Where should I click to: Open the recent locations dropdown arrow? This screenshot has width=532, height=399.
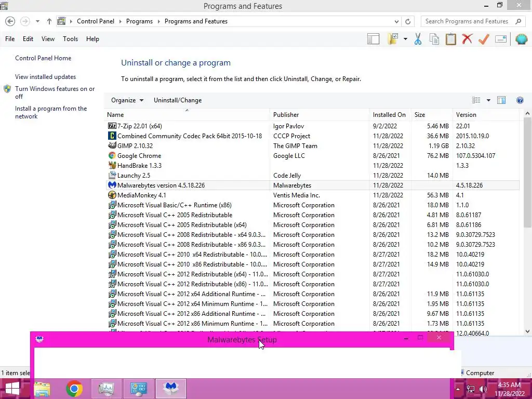(37, 21)
